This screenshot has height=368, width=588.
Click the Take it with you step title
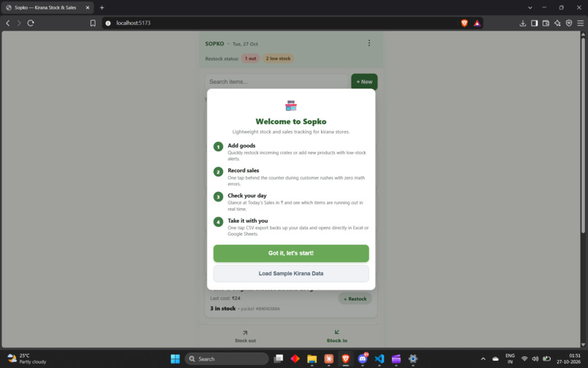tap(248, 221)
